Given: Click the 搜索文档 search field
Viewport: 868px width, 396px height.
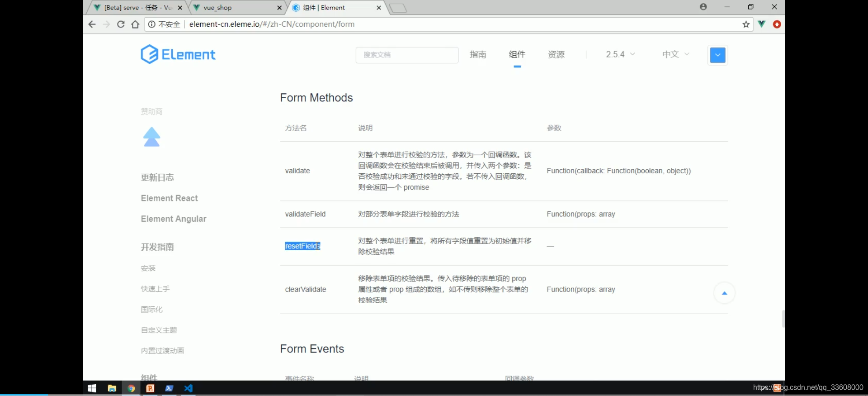Looking at the screenshot, I should point(407,55).
